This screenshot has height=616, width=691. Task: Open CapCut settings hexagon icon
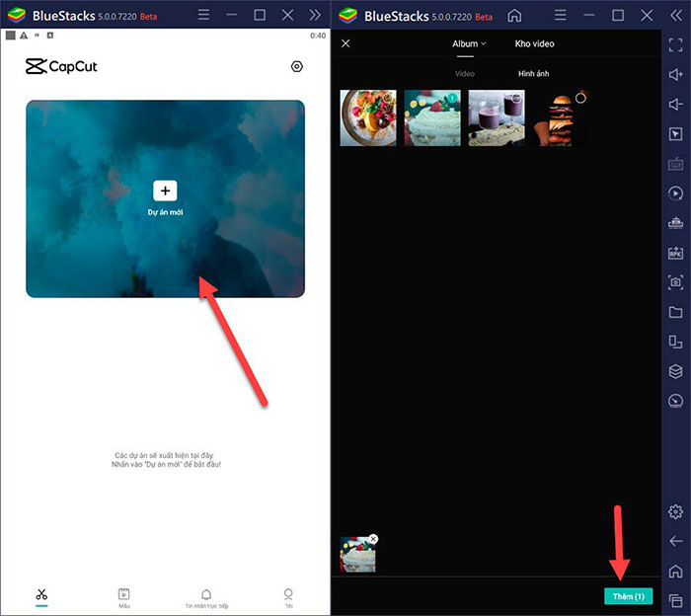point(297,66)
